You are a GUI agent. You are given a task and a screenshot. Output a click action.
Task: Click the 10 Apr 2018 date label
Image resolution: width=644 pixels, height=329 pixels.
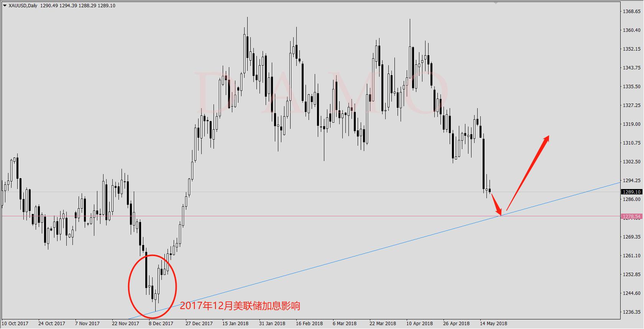point(420,324)
